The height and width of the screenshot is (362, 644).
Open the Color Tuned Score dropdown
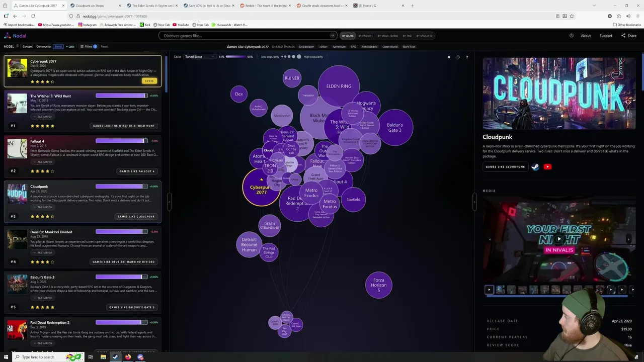[x=200, y=57]
